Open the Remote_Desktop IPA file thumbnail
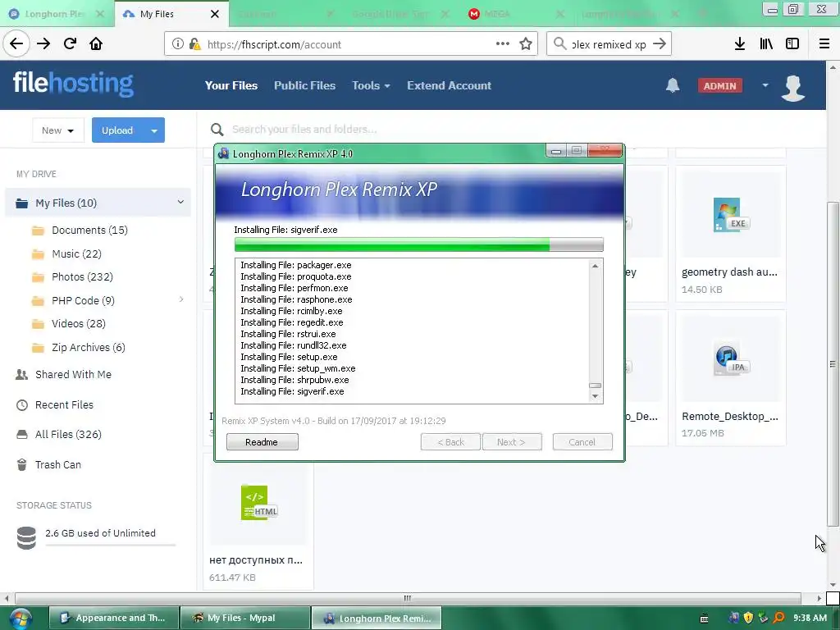Image resolution: width=840 pixels, height=630 pixels. click(731, 358)
